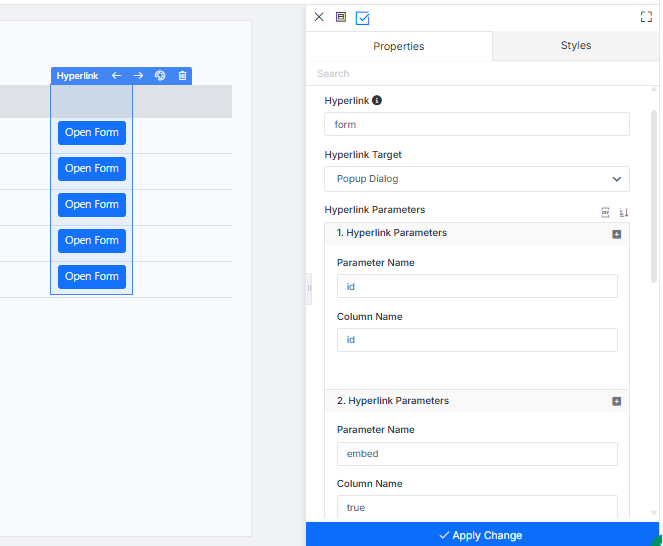Click the info icon beside Hyperlink label

tap(377, 100)
